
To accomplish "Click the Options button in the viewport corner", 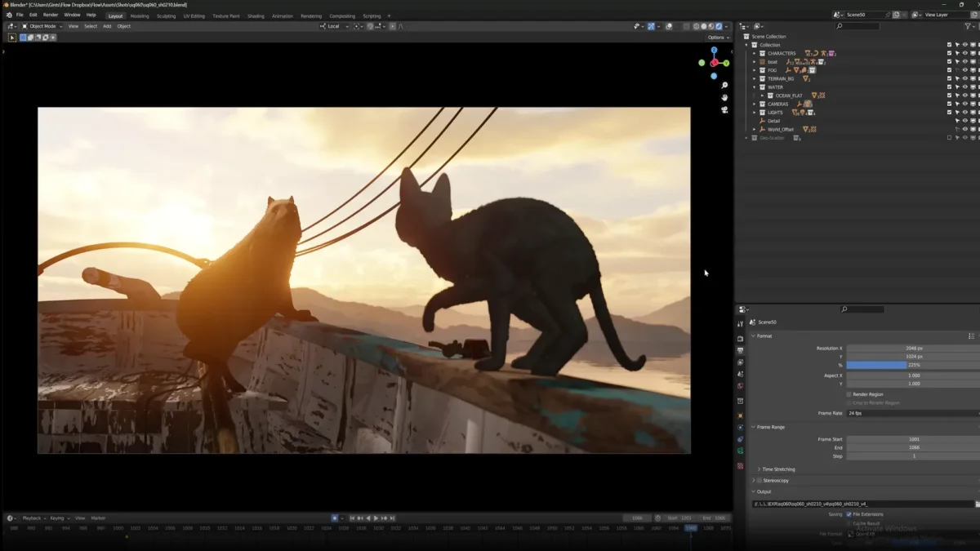I will click(716, 36).
